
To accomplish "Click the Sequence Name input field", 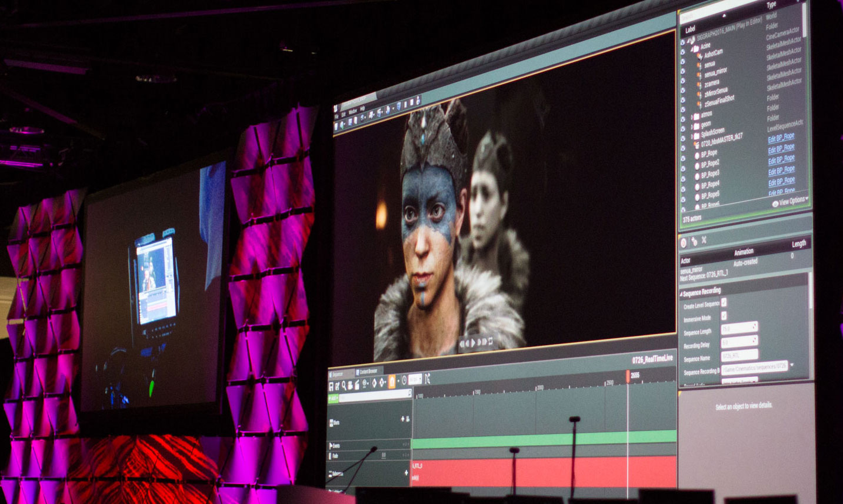I will (x=739, y=355).
